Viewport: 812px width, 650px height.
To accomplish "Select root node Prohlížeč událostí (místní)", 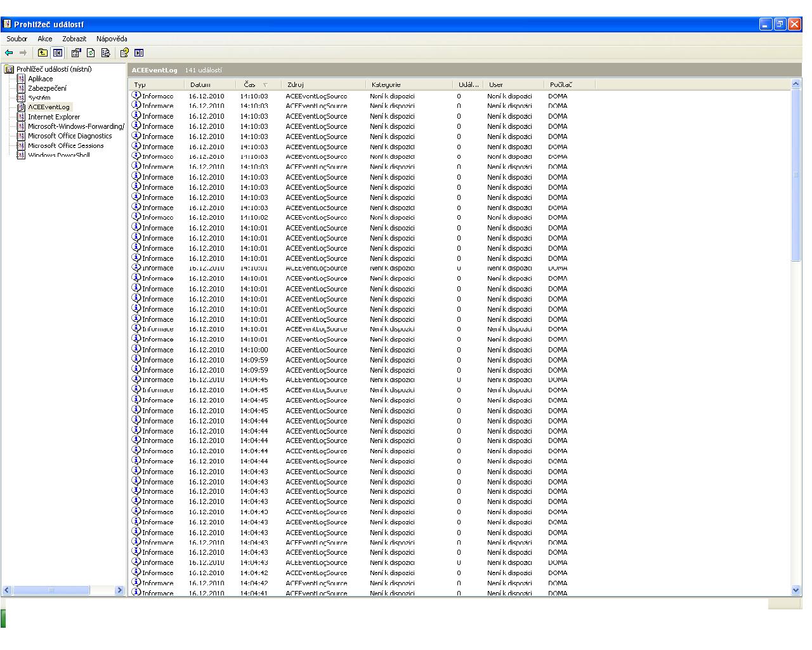I will click(54, 69).
